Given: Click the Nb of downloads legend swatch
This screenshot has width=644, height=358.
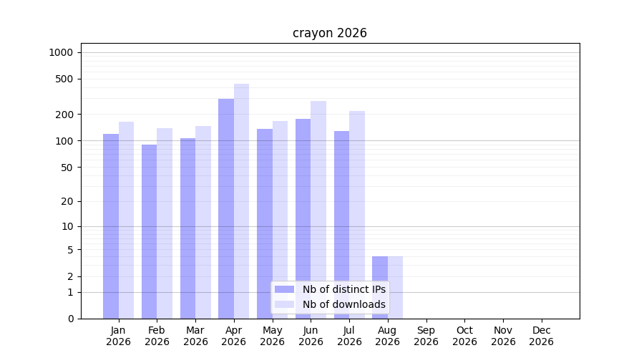Looking at the screenshot, I should tap(284, 304).
